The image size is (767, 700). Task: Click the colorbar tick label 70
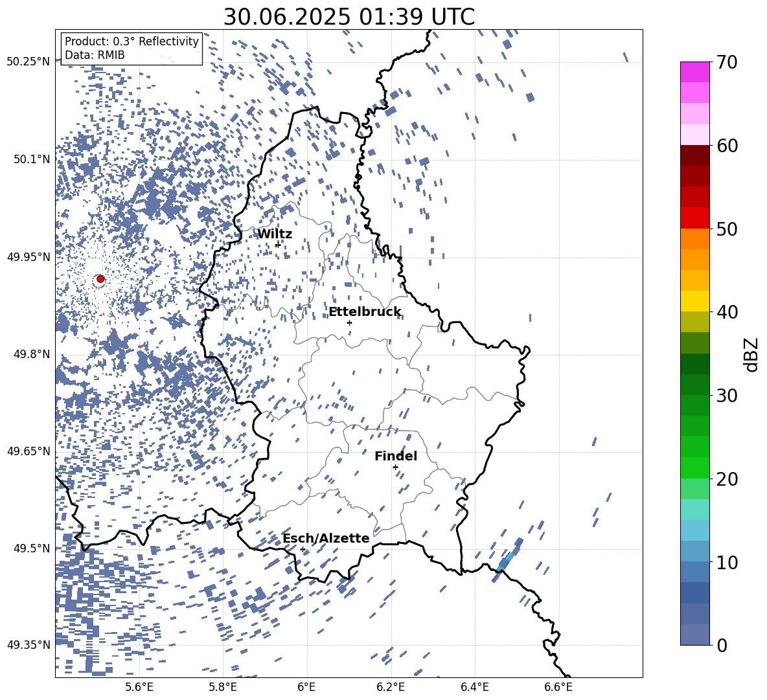click(x=727, y=62)
